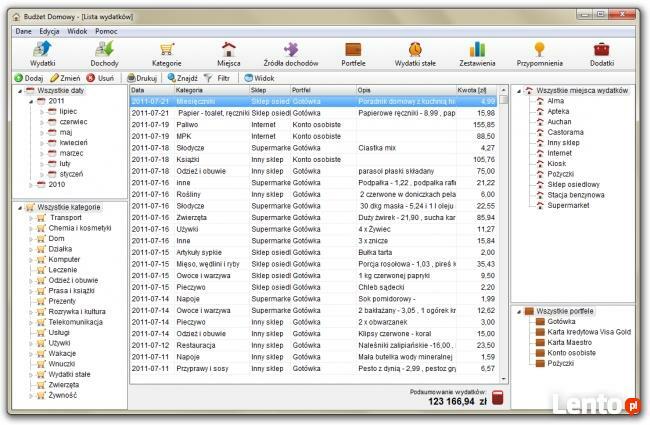
Task: Expand the Transport category node
Action: point(30,217)
